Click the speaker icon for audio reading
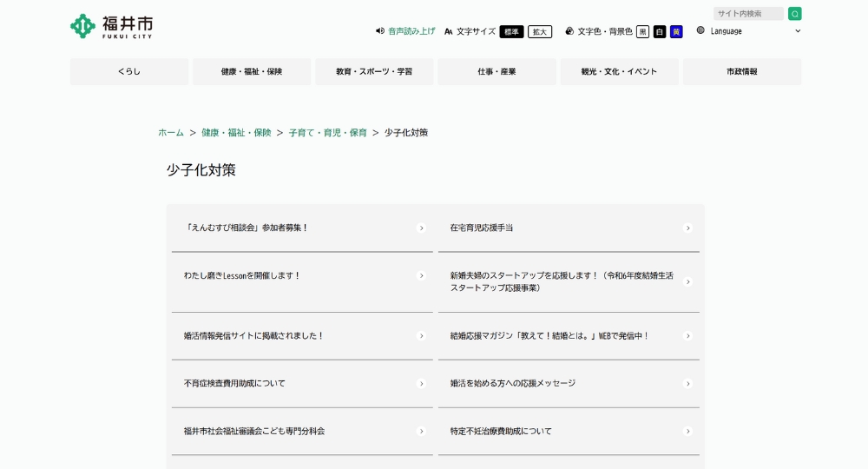The height and width of the screenshot is (469, 868). tap(380, 31)
